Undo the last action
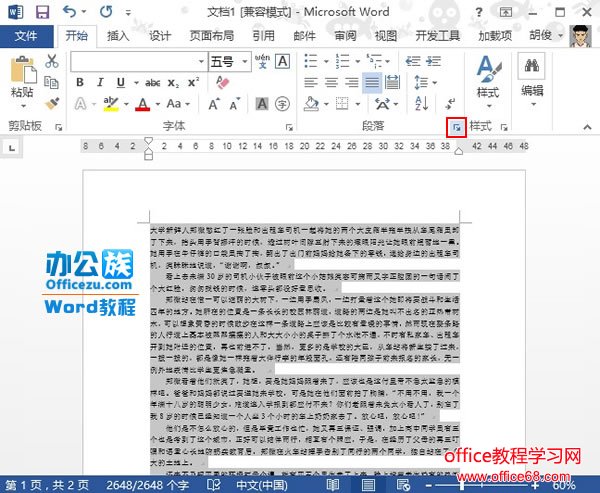 point(70,12)
